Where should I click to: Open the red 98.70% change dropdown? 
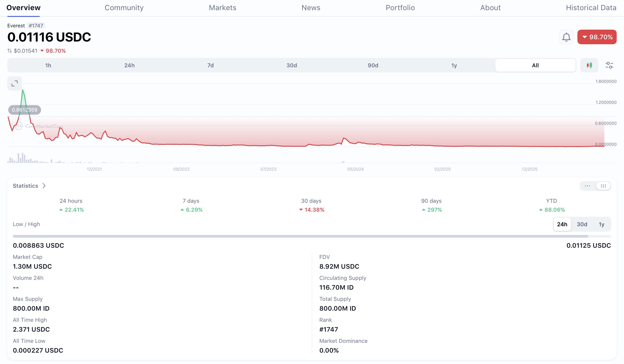point(597,37)
